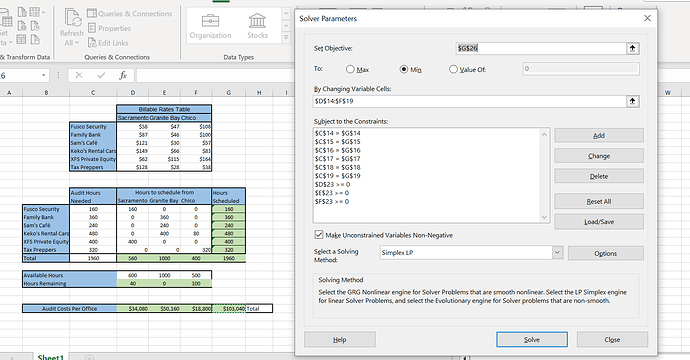
Task: Click the add new sheet plus button
Action: (89, 357)
